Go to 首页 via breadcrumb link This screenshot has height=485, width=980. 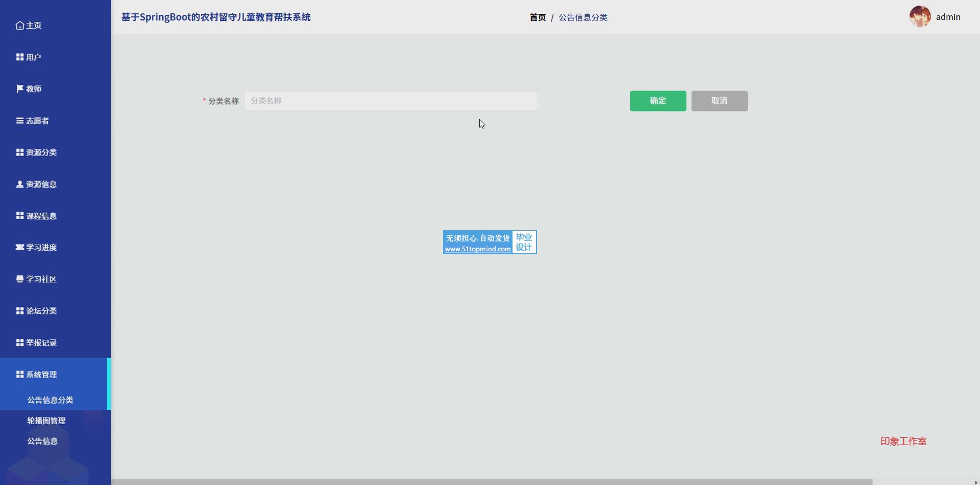click(x=538, y=17)
